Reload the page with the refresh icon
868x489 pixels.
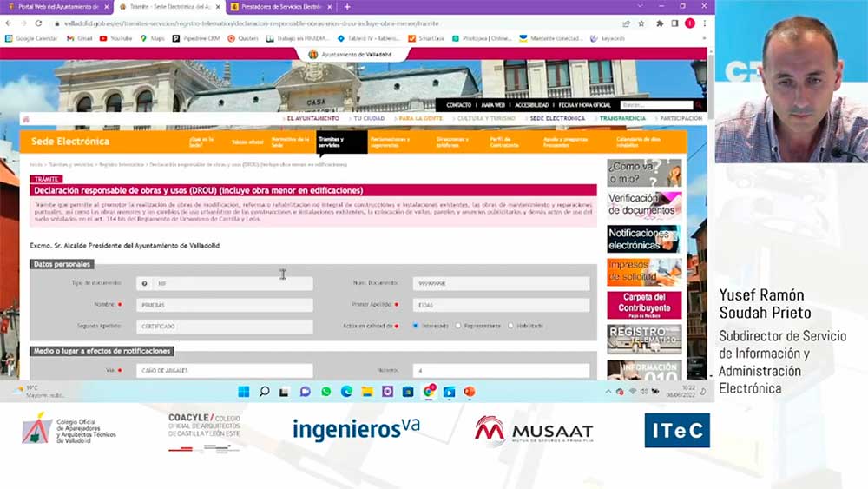pos(38,23)
